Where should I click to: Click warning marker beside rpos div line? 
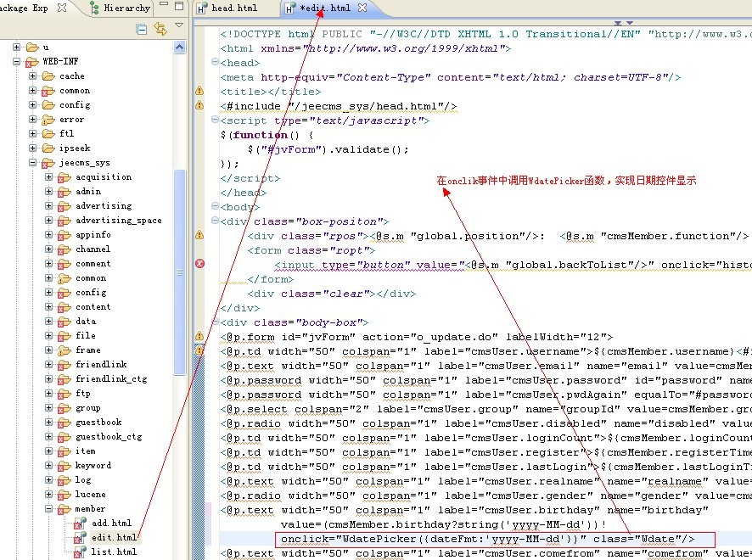coord(199,235)
